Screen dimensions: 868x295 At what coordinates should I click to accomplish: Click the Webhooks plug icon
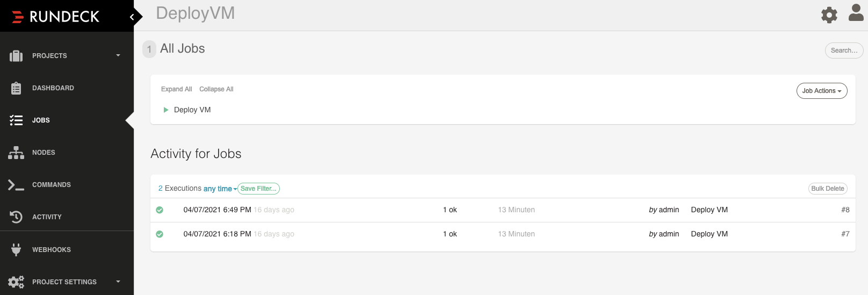coord(16,250)
